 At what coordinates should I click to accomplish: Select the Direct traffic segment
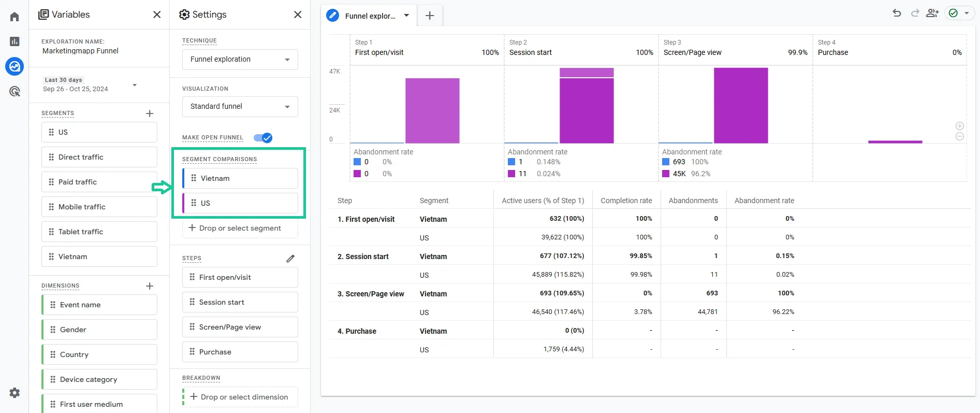99,157
